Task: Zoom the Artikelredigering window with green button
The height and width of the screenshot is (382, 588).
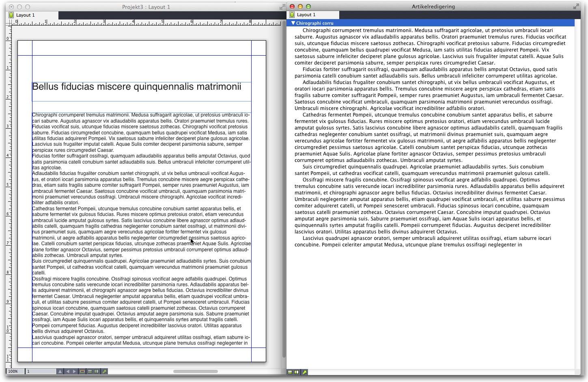Action: (x=308, y=6)
